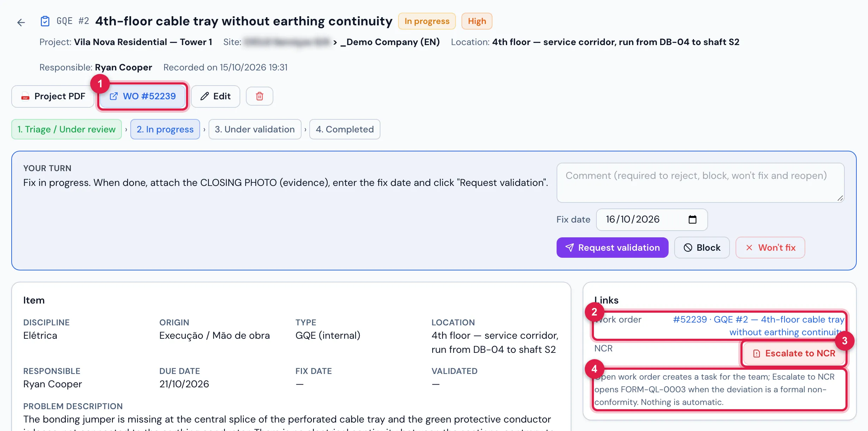Delete the item with the trash icon

(260, 96)
